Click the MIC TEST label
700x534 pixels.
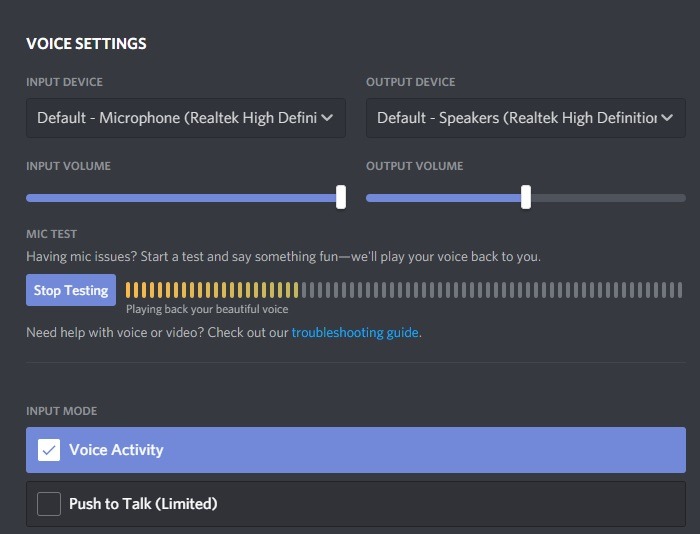51,234
